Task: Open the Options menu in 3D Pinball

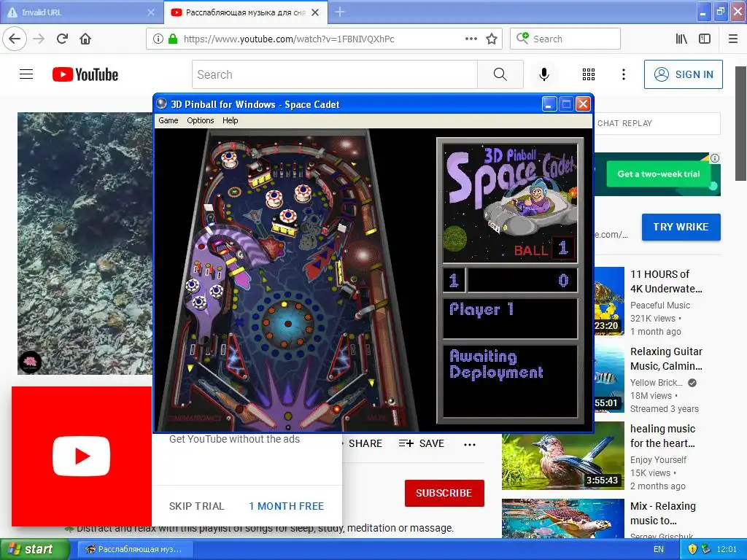Action: click(x=200, y=120)
